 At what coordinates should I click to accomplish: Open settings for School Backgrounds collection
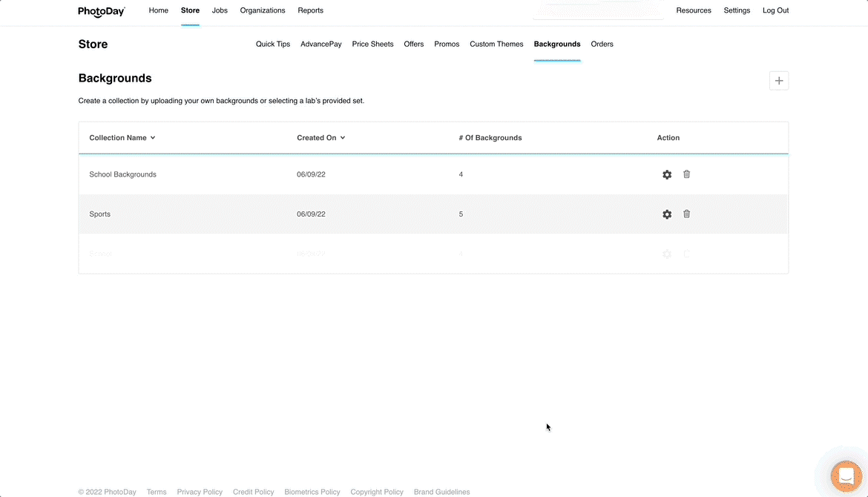667,174
